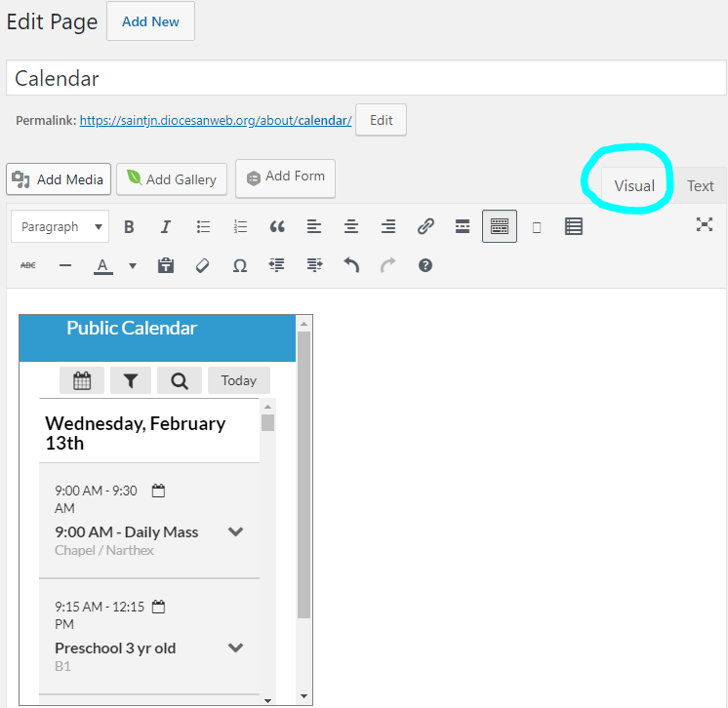
Task: Open the Paragraph format dropdown
Action: pyautogui.click(x=60, y=227)
